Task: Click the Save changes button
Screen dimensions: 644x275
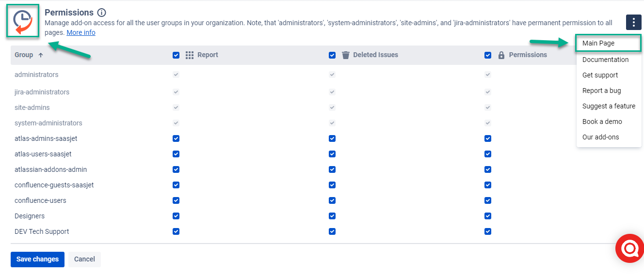Action: point(37,259)
